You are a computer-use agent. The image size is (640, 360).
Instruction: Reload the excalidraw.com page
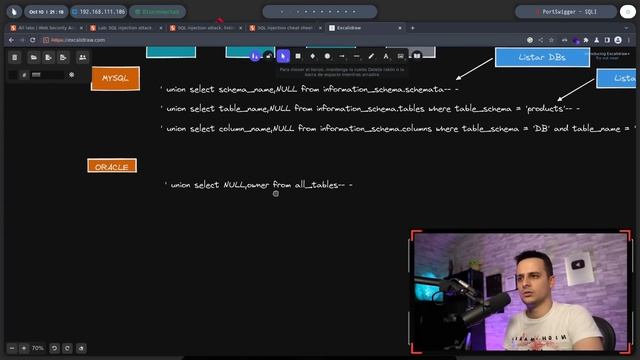pyautogui.click(x=33, y=40)
